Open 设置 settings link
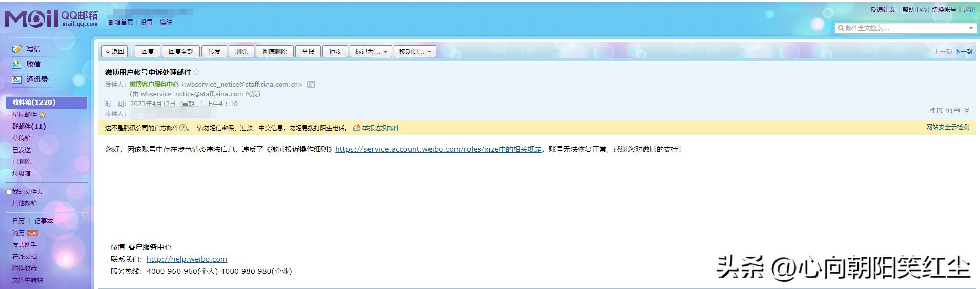This screenshot has width=980, height=289. pyautogui.click(x=147, y=23)
